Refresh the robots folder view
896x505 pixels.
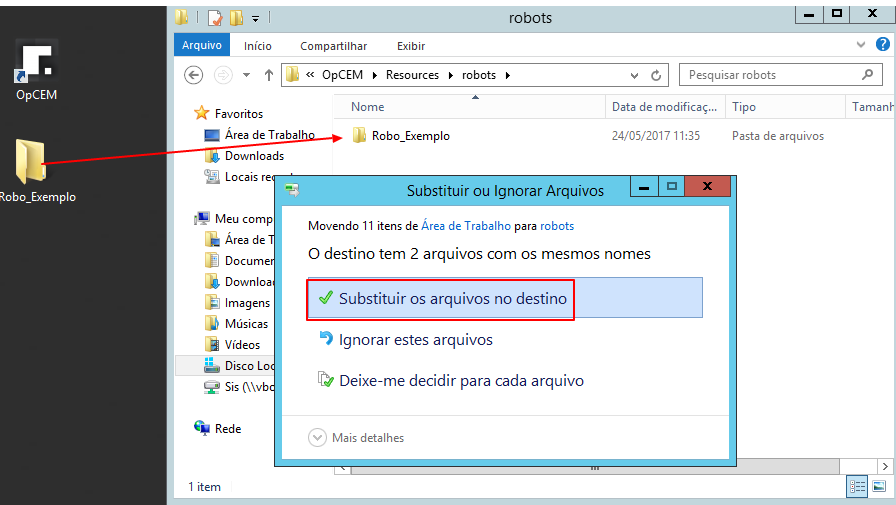[657, 75]
